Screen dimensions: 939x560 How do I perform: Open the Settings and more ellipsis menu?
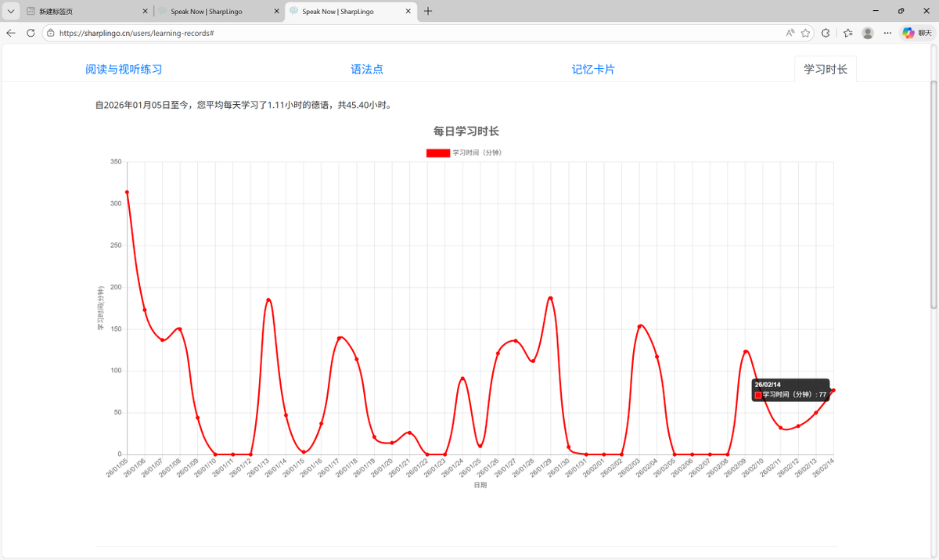[887, 33]
